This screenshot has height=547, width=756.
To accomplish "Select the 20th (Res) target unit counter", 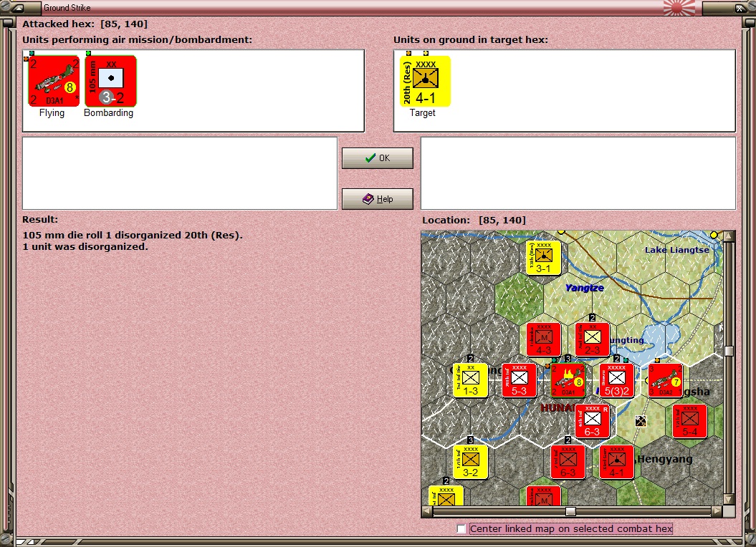I will pos(425,81).
